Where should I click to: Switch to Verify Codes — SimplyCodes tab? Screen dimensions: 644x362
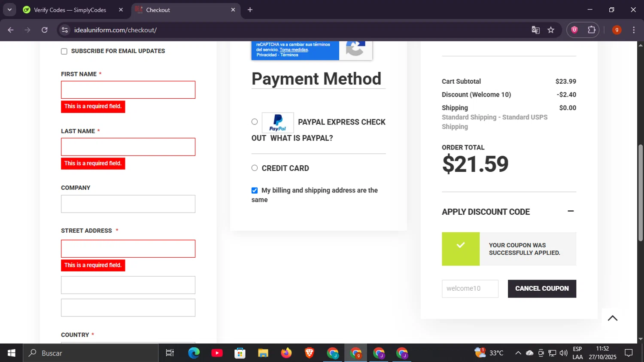(70, 10)
